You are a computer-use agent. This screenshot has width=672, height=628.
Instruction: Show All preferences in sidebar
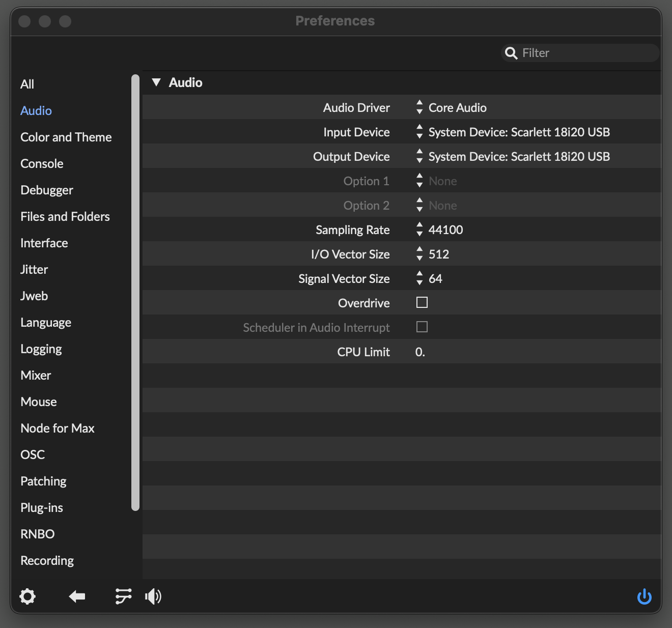point(27,84)
